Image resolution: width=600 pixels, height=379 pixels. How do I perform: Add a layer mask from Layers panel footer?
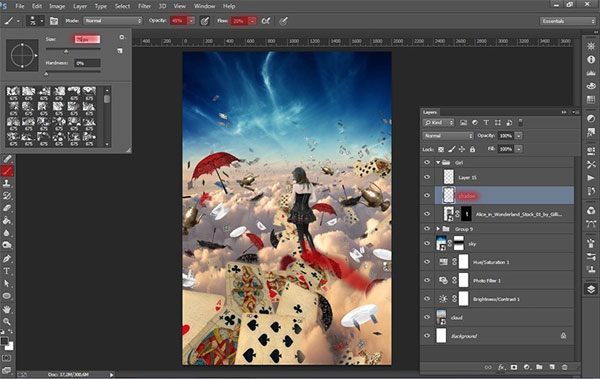click(514, 367)
